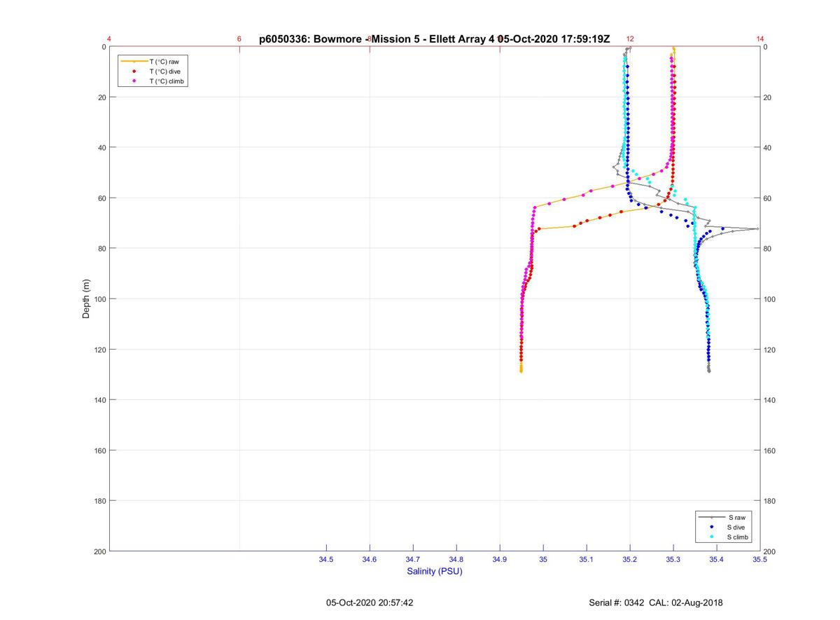The width and height of the screenshot is (840, 620).
Task: Click the 140 depth tick on right axis
Action: (770, 400)
